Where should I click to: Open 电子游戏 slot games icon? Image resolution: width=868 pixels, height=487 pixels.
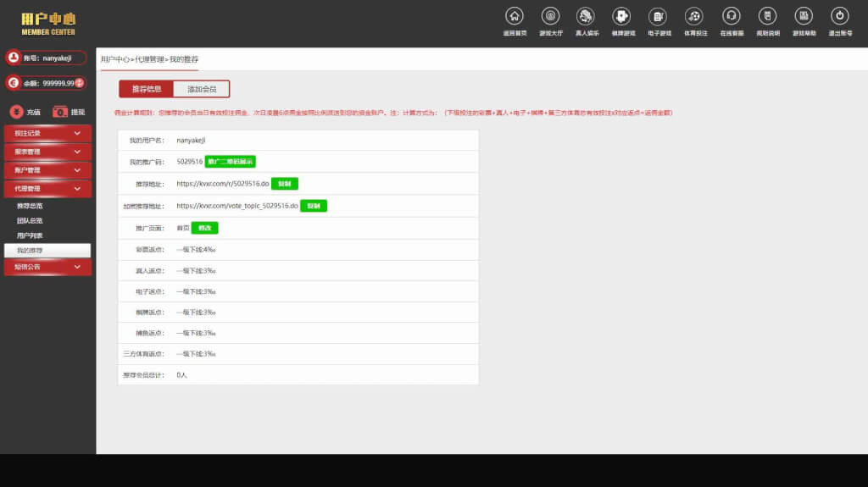click(658, 16)
